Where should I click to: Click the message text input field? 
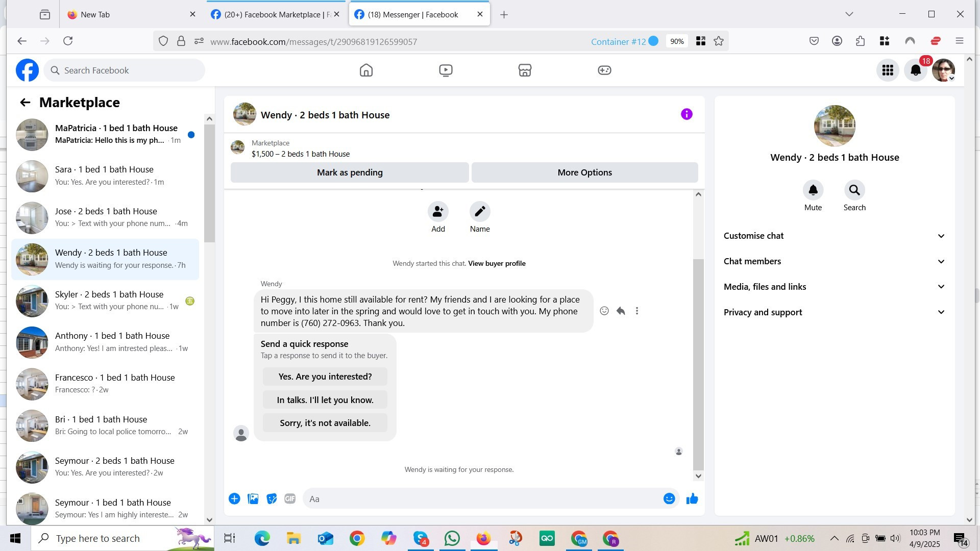pyautogui.click(x=482, y=499)
